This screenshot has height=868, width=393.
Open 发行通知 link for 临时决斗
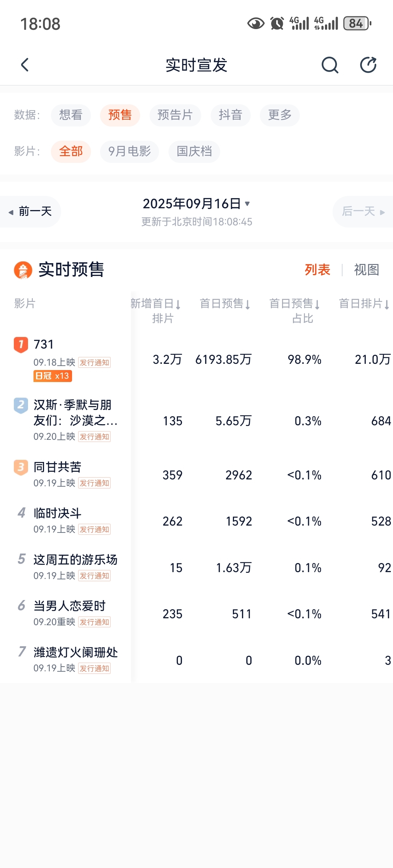(95, 530)
